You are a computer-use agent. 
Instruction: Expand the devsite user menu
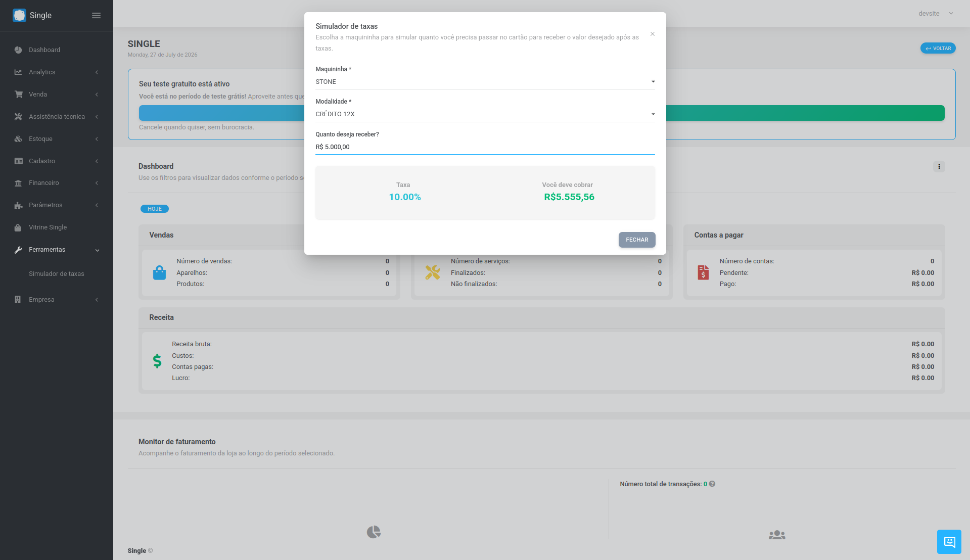[x=936, y=14]
